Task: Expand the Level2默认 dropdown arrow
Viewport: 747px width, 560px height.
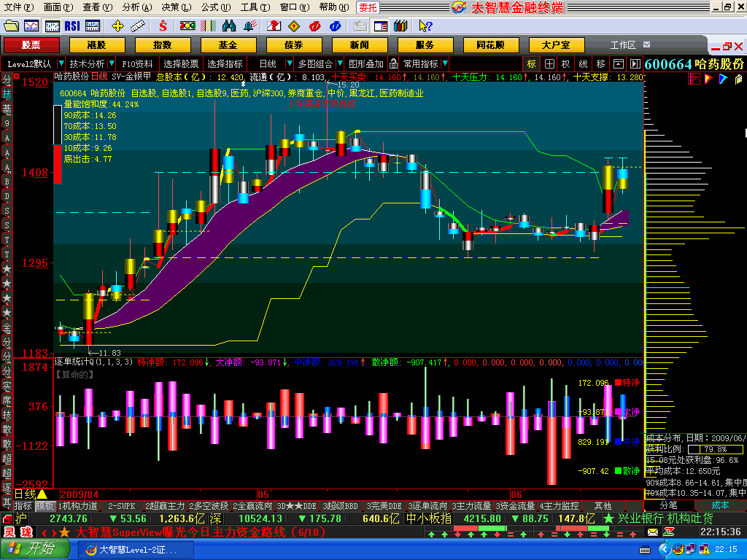Action: (61, 64)
